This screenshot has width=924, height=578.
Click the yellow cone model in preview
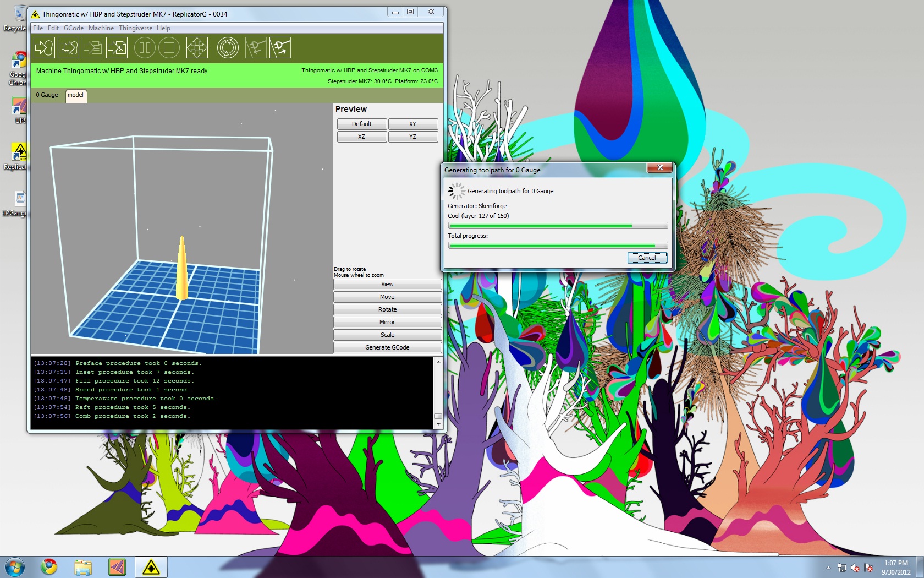tap(182, 269)
